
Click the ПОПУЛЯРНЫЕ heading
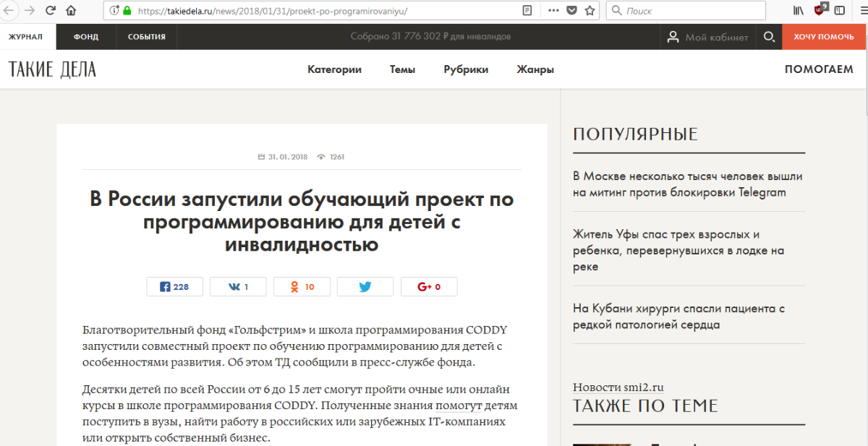pos(635,134)
